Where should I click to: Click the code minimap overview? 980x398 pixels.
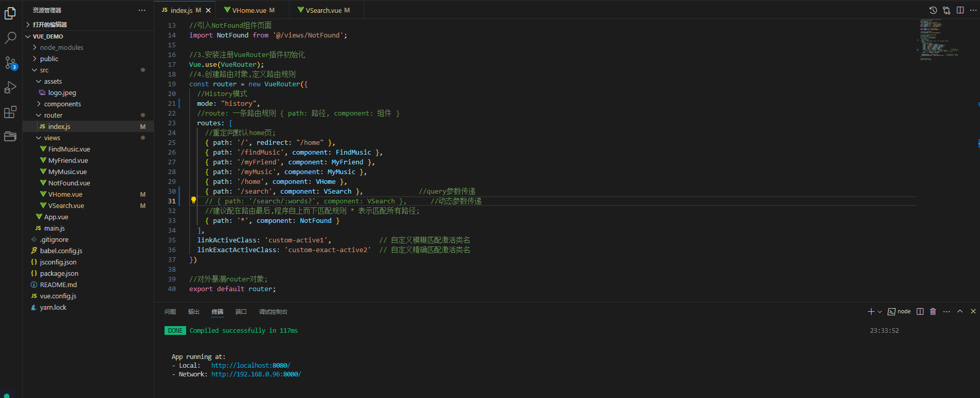939,40
